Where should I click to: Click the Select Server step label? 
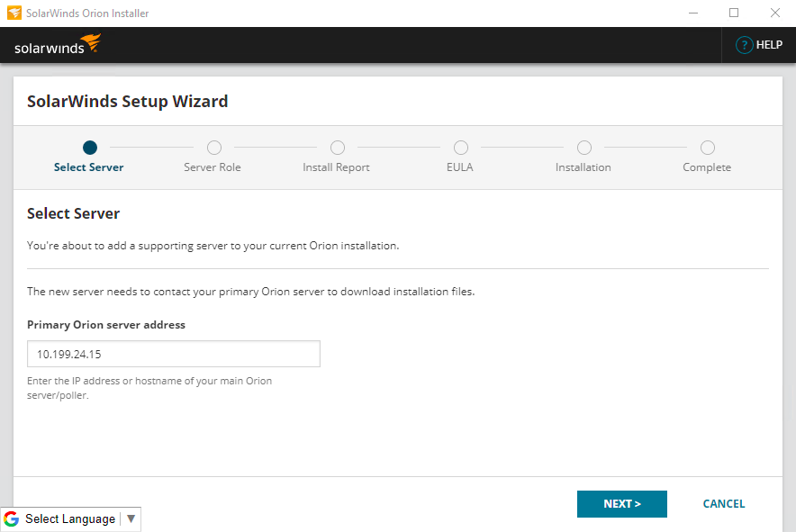coord(89,167)
